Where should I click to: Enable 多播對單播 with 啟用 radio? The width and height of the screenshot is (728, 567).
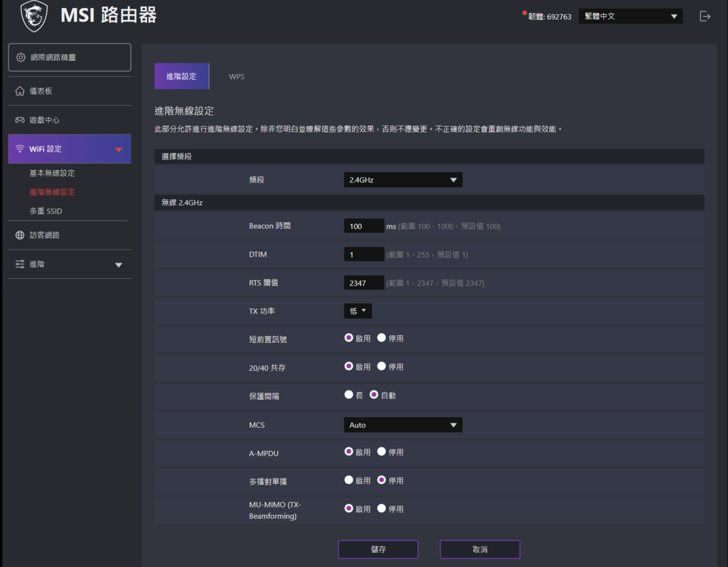click(348, 479)
